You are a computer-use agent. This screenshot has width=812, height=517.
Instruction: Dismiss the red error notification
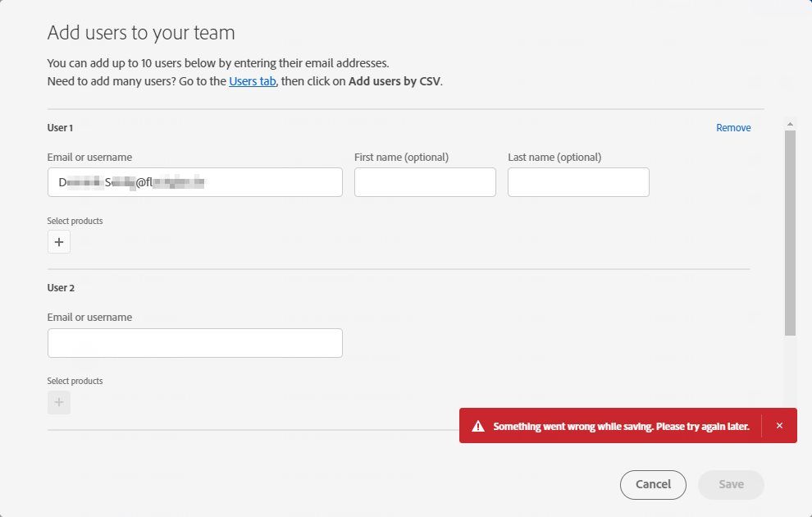tap(779, 426)
